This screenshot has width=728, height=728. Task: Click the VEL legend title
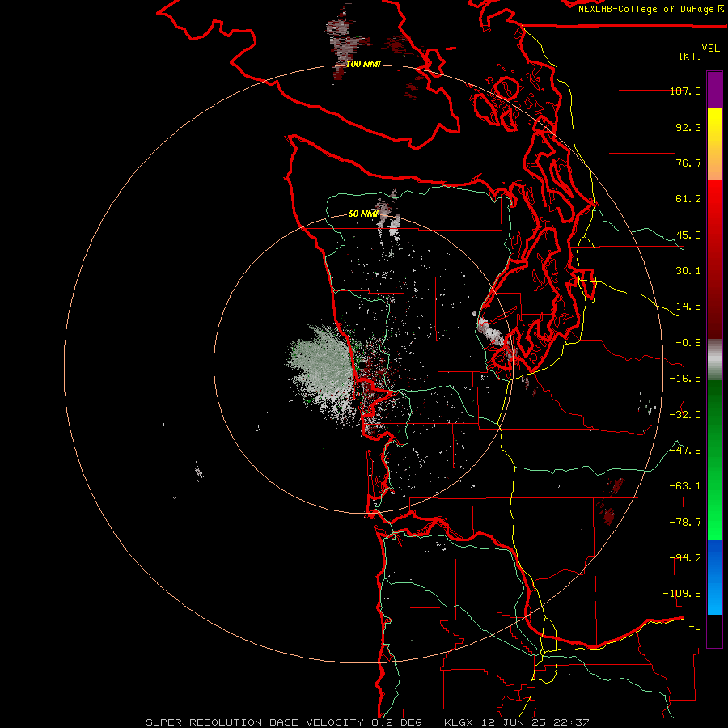pyautogui.click(x=710, y=49)
